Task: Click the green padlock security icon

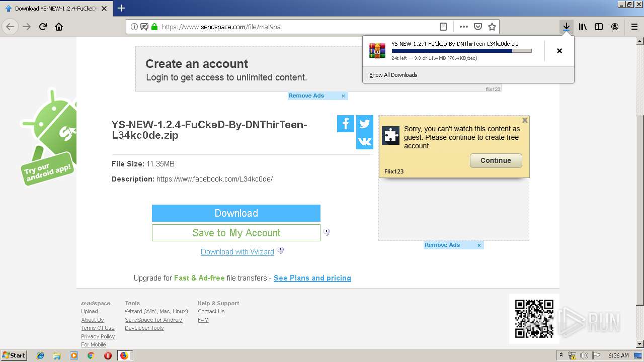Action: [154, 27]
